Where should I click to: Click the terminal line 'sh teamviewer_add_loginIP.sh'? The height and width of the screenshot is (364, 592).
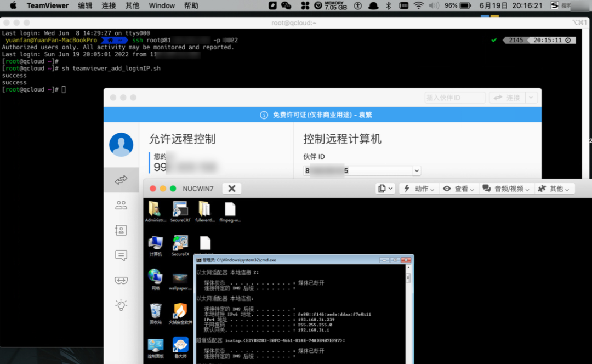111,69
